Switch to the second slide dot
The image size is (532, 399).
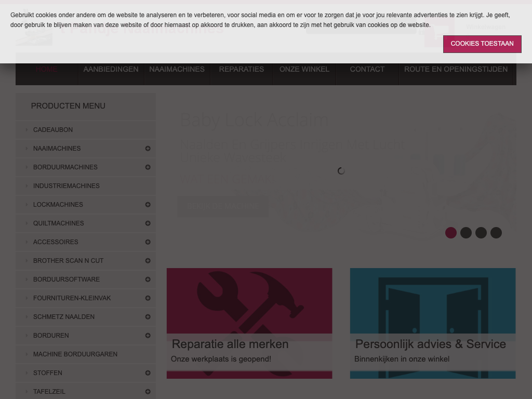pyautogui.click(x=466, y=233)
